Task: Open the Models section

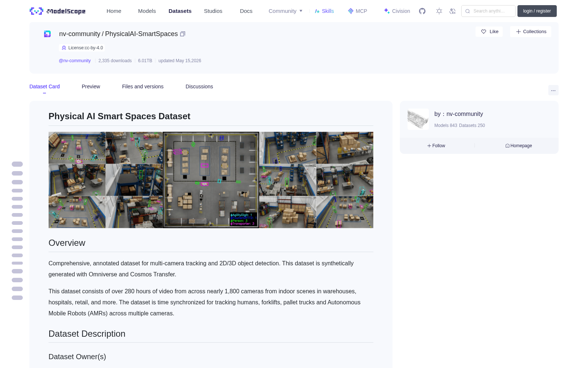Action: click(147, 11)
